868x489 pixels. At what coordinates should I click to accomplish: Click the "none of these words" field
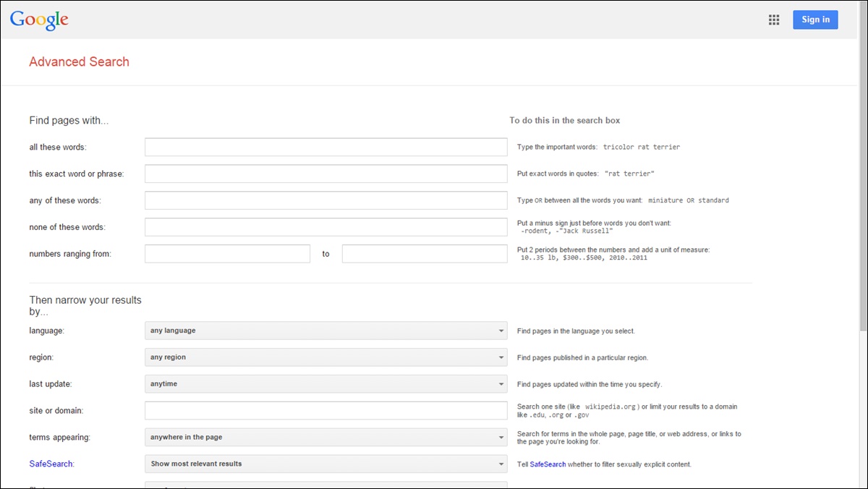tap(325, 226)
